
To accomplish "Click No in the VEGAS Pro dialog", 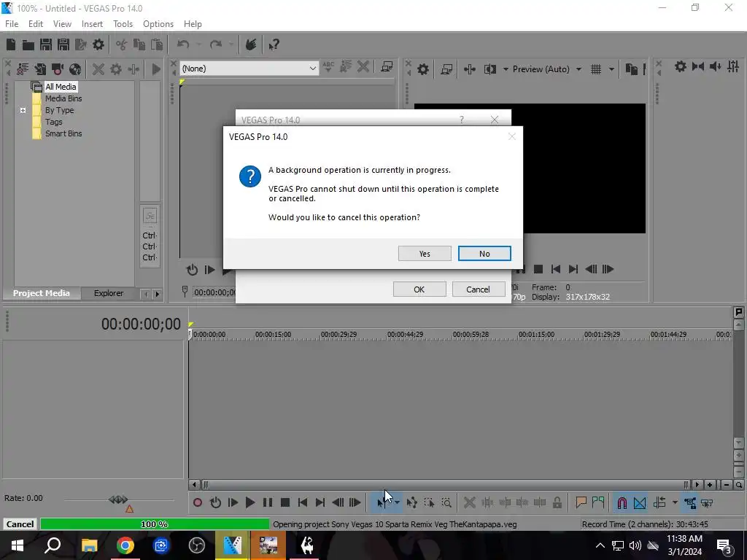I will [484, 254].
